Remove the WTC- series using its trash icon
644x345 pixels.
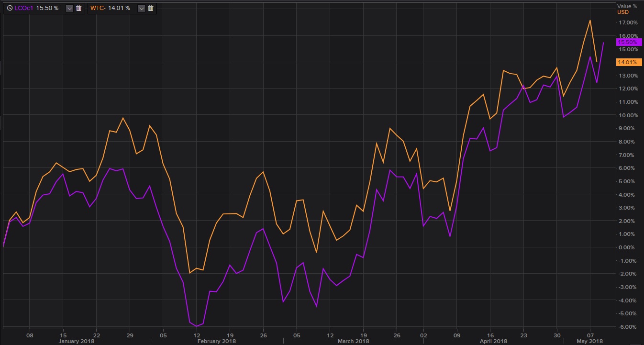pos(151,8)
